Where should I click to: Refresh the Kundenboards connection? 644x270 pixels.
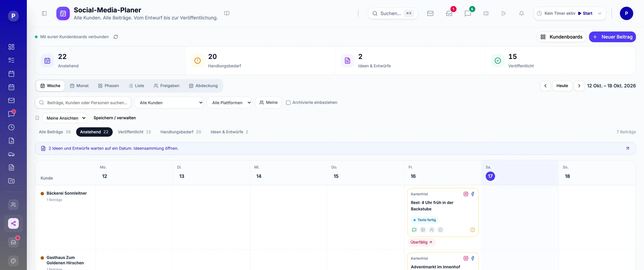tap(116, 37)
